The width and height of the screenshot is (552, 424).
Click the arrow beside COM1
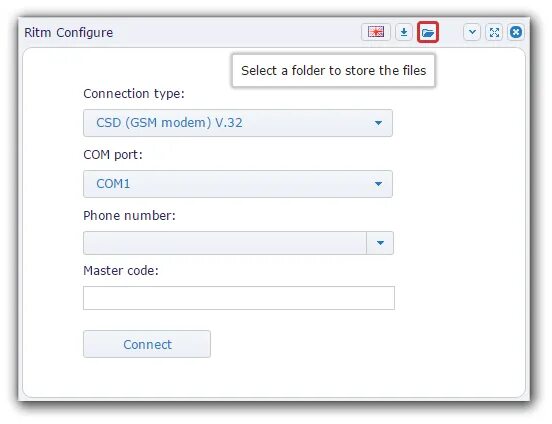pyautogui.click(x=378, y=184)
